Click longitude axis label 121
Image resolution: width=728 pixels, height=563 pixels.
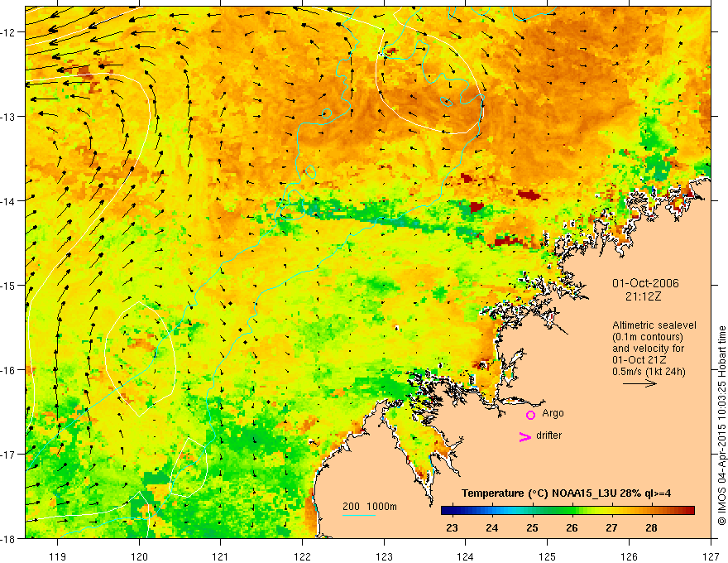(221, 556)
